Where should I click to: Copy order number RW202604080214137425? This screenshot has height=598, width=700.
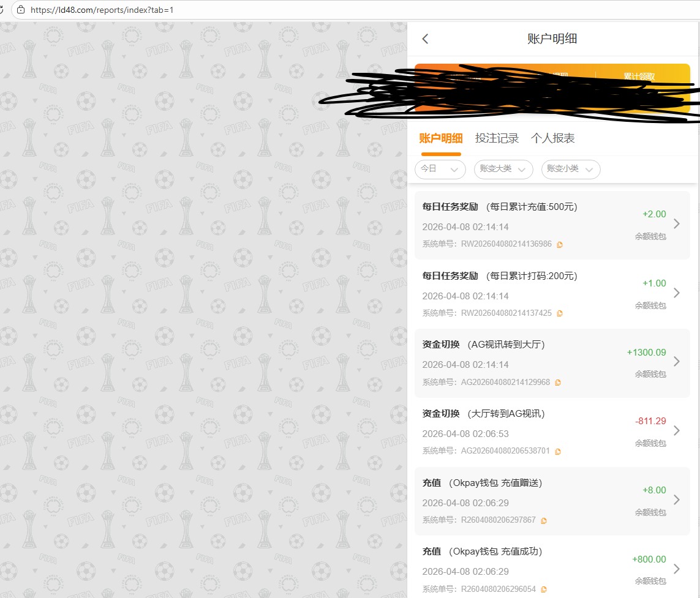click(x=560, y=313)
